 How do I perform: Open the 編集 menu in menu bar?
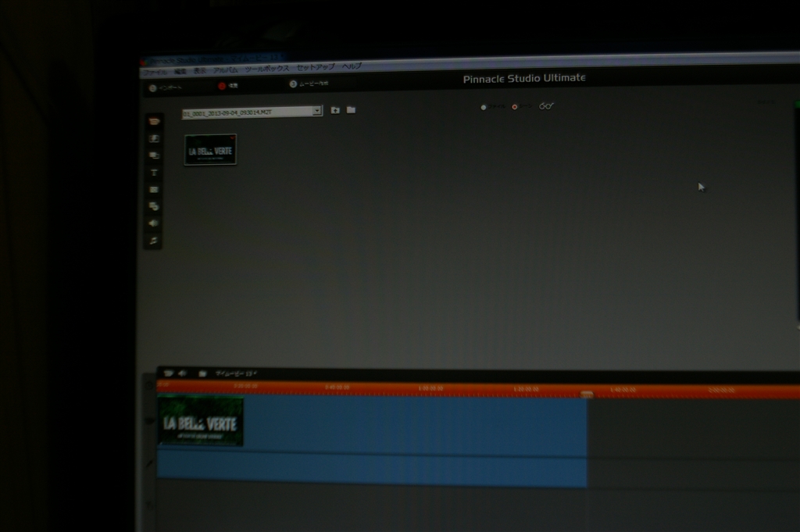(180, 71)
